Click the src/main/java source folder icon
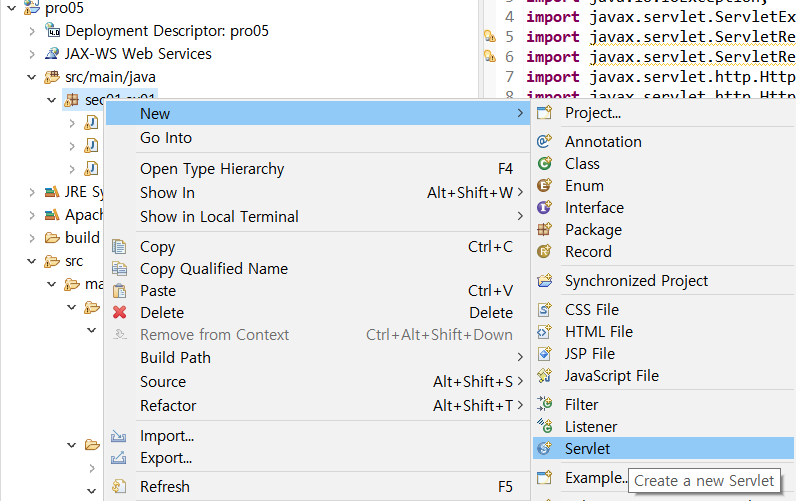This screenshot has width=796, height=501. pos(52,77)
